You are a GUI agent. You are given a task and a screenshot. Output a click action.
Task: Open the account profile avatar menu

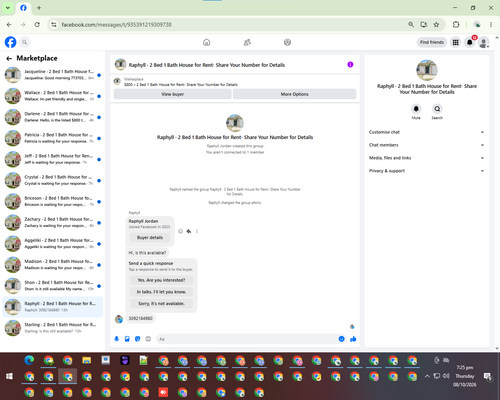coord(484,42)
